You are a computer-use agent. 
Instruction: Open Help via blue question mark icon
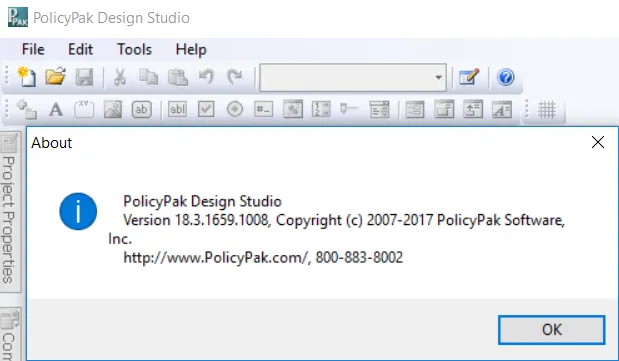505,77
